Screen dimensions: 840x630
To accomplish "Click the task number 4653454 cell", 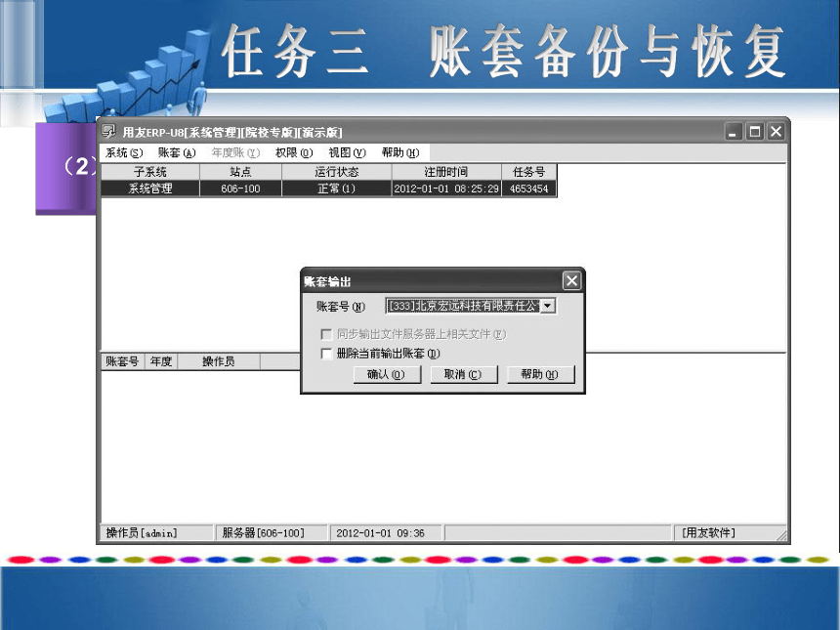I will pyautogui.click(x=528, y=189).
